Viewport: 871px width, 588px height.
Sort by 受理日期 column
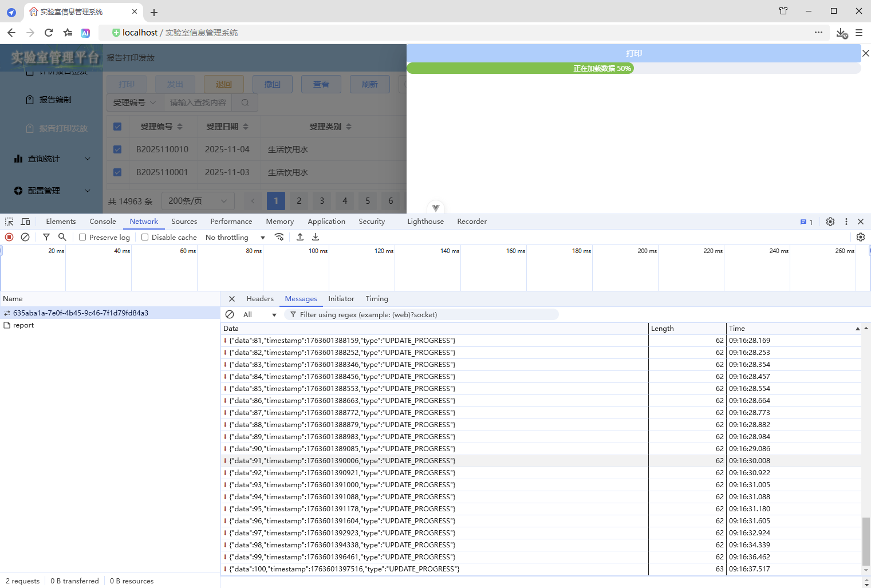(246, 127)
